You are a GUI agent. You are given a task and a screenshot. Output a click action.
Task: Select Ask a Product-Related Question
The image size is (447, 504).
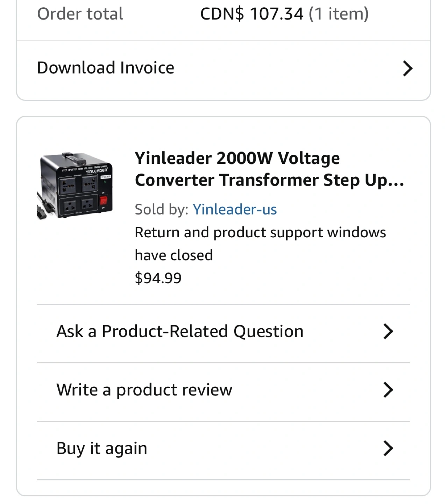coord(180,331)
